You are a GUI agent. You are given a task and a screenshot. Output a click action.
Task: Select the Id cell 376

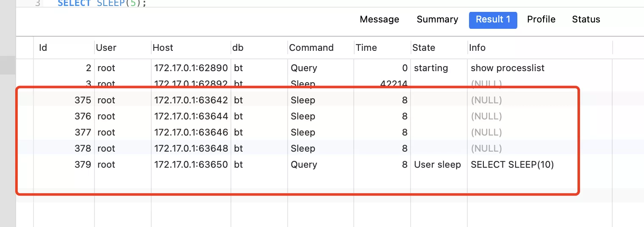click(x=83, y=116)
